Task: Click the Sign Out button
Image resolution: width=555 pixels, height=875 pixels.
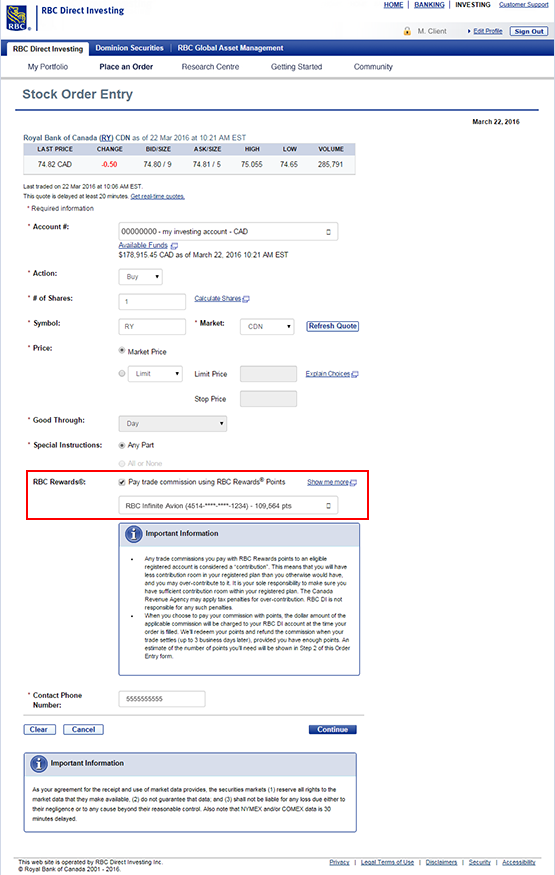Action: pos(529,32)
